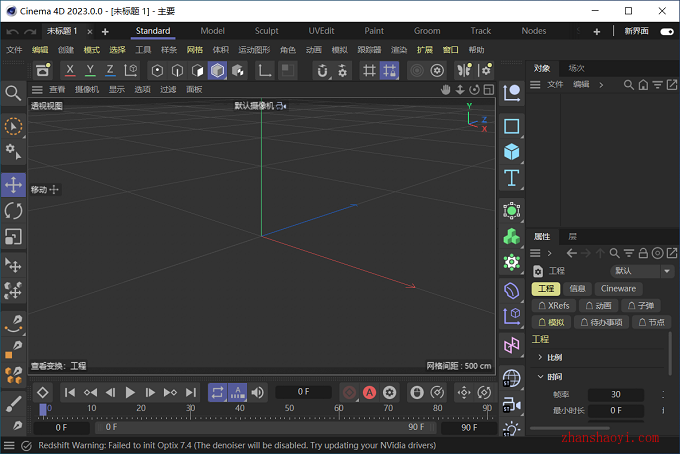Screen dimensions: 680x454
Task: Open the search magnifier in left palette
Action: coord(13,93)
